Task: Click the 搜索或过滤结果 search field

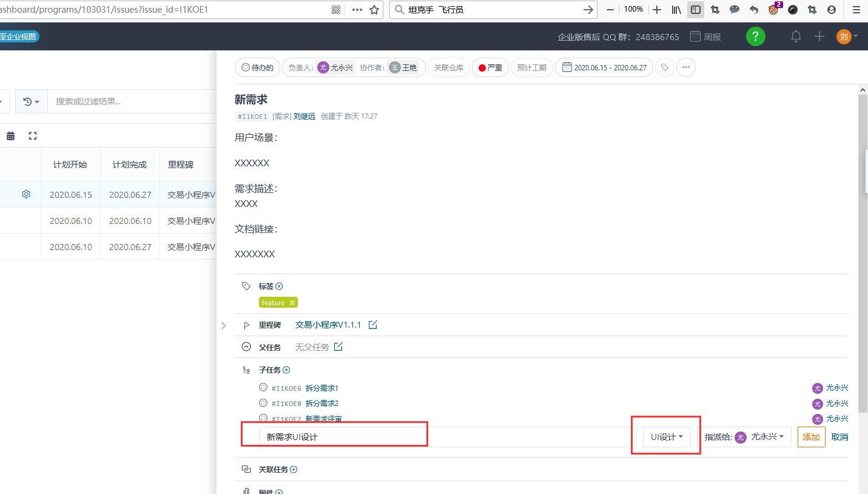Action: (132, 101)
